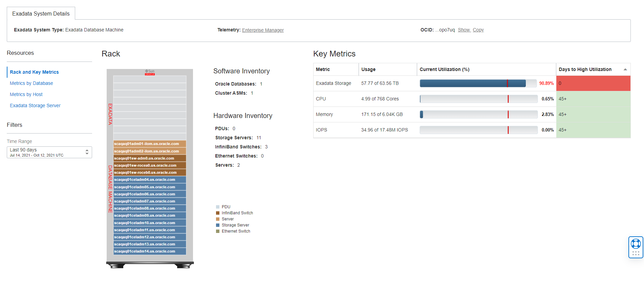Screen dimensions: 644x285
Task: Go to Metrics by Database
Action: 31,83
